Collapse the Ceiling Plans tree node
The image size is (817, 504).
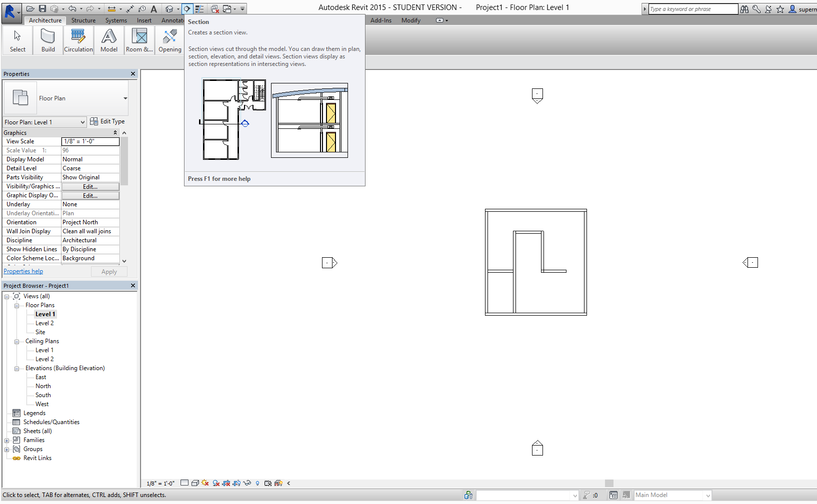coord(17,342)
